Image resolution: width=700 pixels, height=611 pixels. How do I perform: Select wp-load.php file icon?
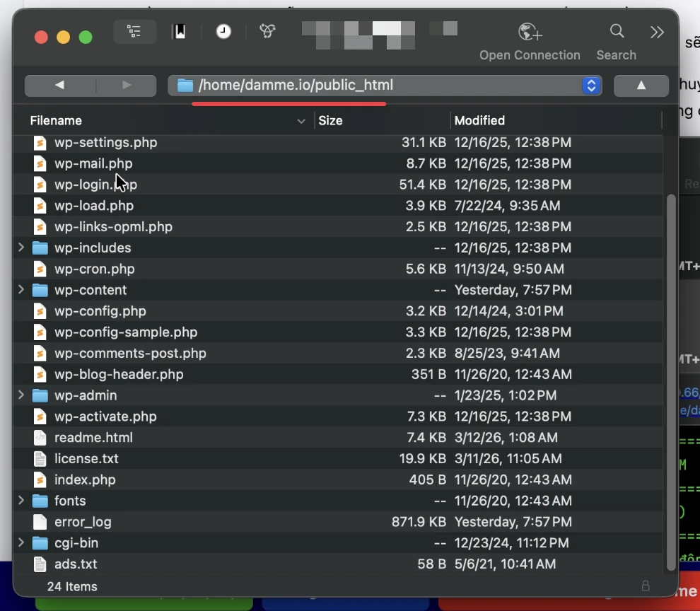[x=40, y=206]
